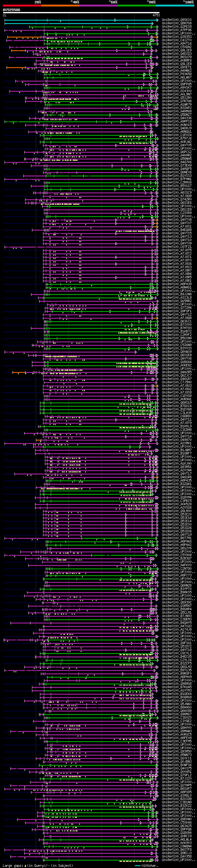Click the AV525586 query label
This screenshot has width=197, height=868.
(x=11, y=10)
